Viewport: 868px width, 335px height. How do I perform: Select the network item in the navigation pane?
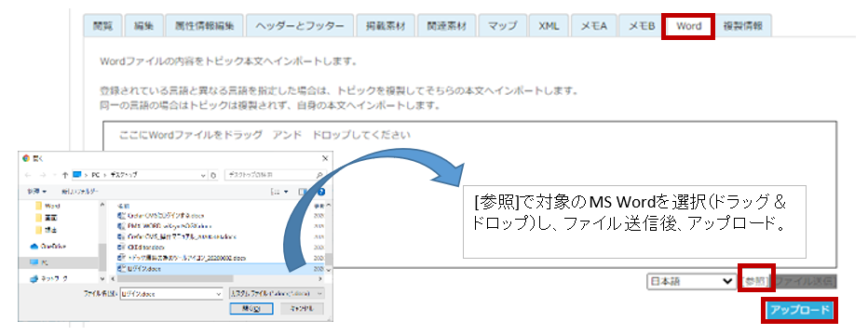pyautogui.click(x=48, y=278)
